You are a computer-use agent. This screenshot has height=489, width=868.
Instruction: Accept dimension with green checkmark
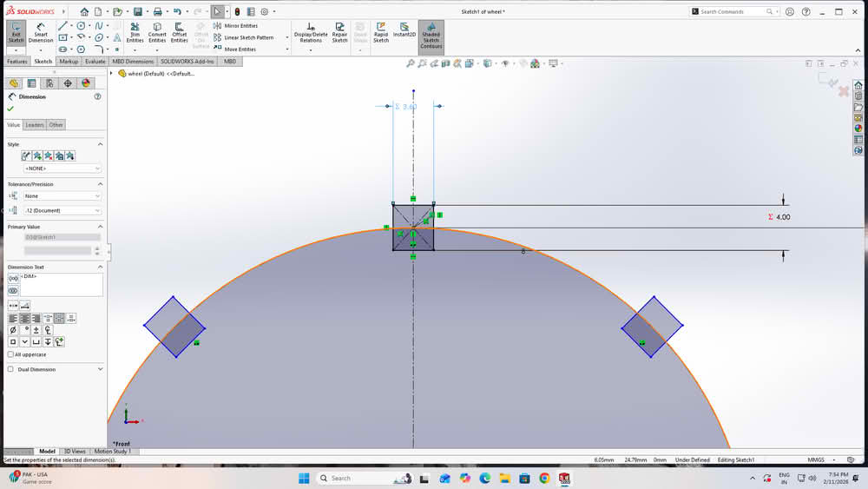tap(10, 109)
